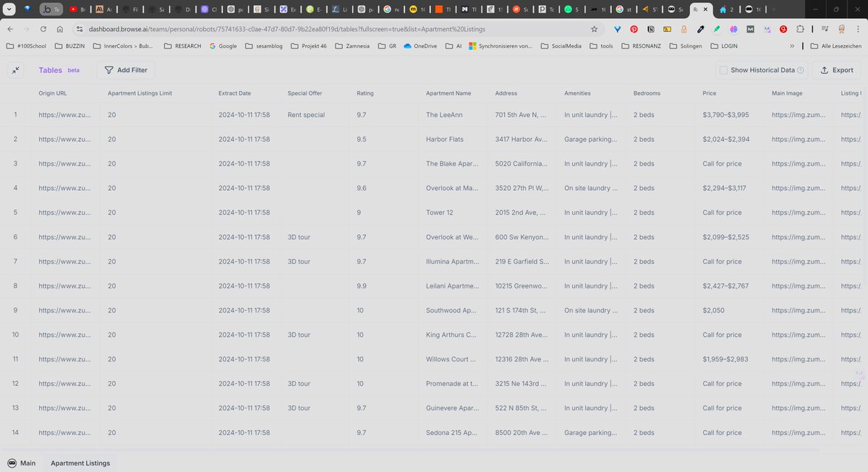Click the green highlighter extension icon
This screenshot has width=868, height=472.
[716, 29]
